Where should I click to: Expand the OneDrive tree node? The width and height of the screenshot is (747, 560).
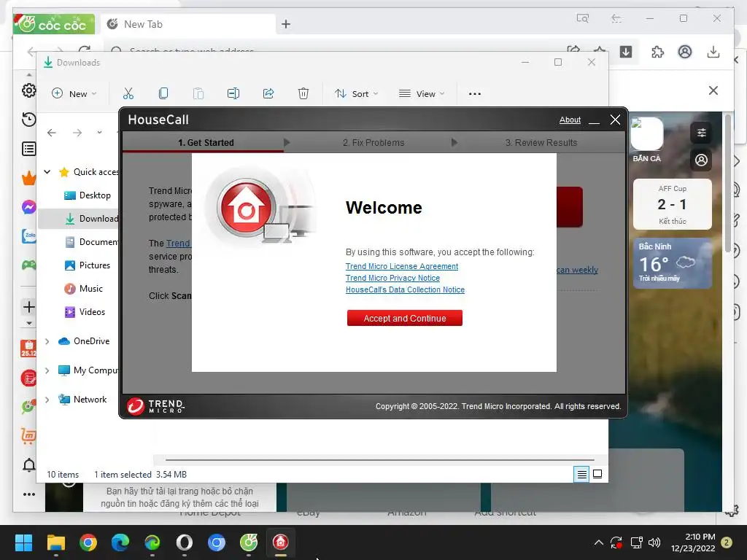pos(47,341)
